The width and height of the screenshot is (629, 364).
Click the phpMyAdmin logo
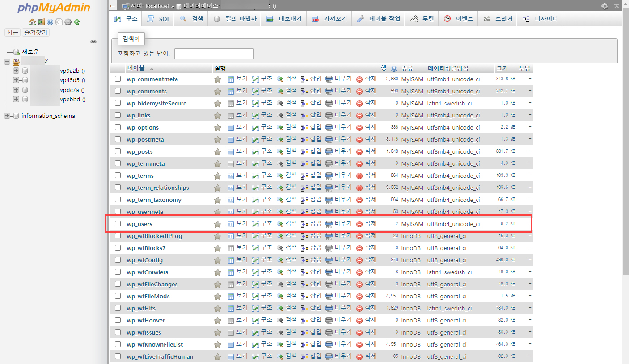[54, 8]
